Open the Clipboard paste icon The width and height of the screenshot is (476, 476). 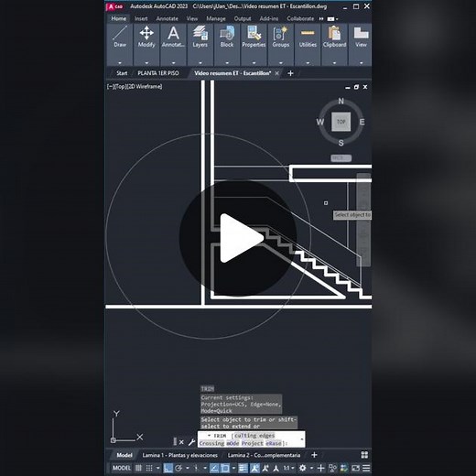click(x=334, y=33)
